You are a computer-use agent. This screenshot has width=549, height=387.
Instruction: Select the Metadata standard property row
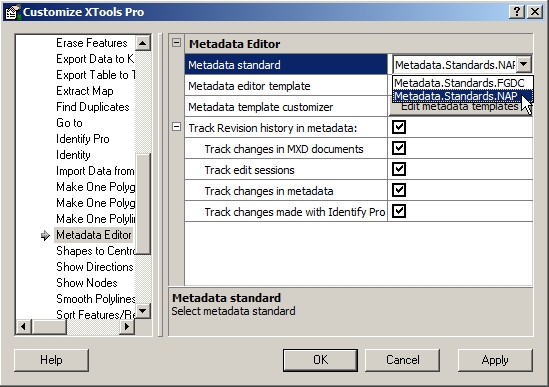[286, 64]
